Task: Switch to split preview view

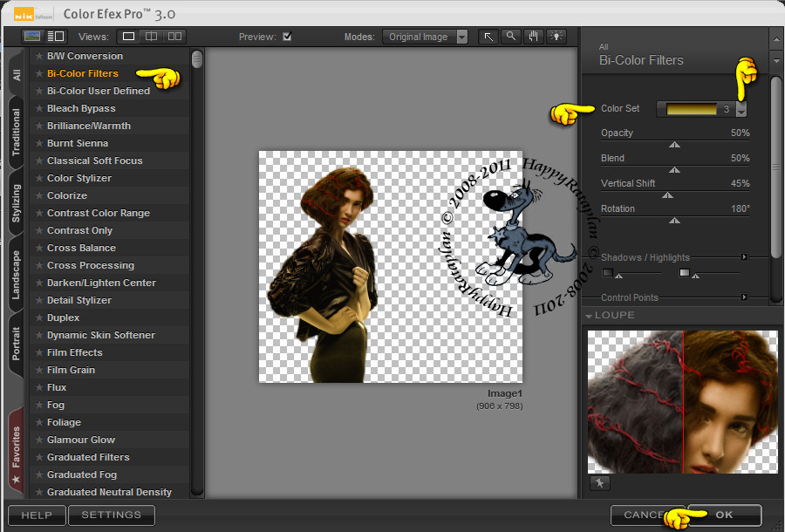Action: pyautogui.click(x=151, y=37)
